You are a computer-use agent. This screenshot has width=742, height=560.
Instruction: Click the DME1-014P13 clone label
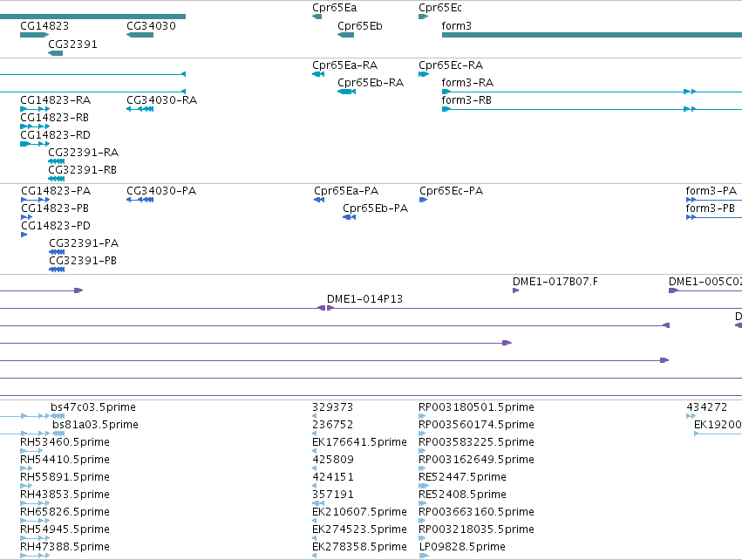tap(364, 299)
